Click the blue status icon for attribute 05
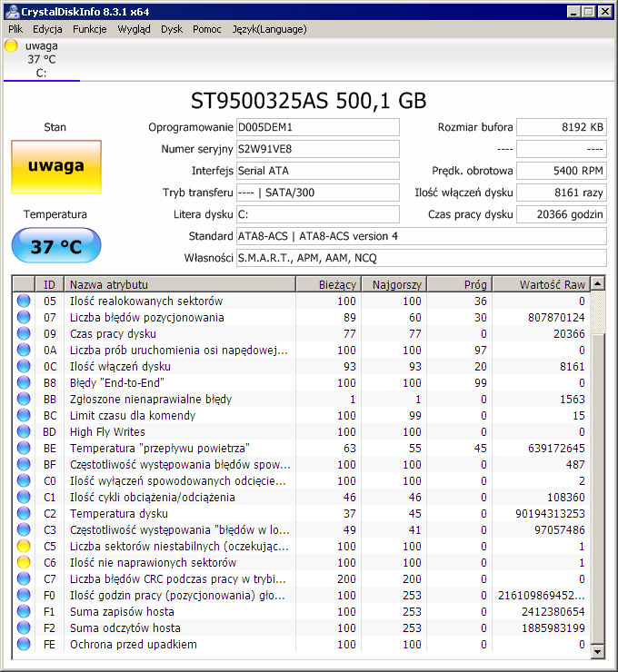The width and height of the screenshot is (618, 672). [24, 301]
